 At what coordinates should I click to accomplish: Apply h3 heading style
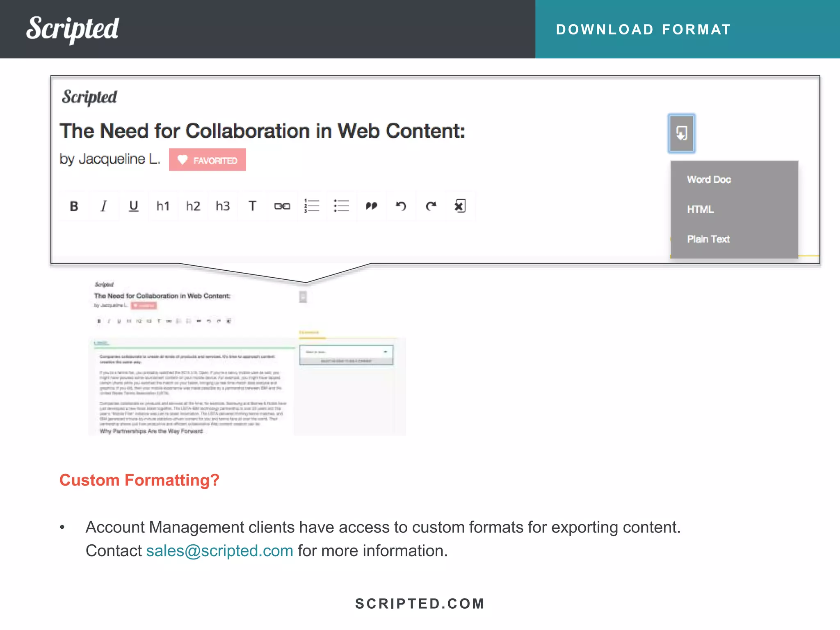pyautogui.click(x=223, y=206)
